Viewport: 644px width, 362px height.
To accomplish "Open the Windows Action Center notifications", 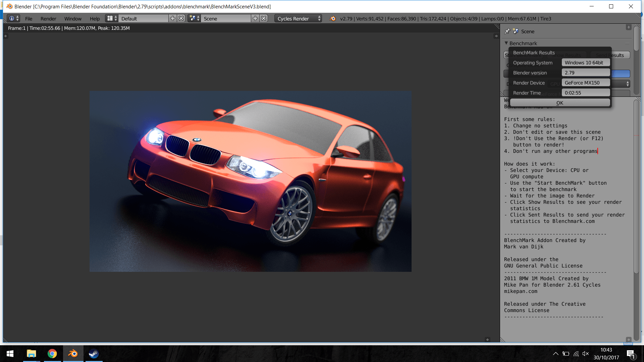I will tap(630, 354).
